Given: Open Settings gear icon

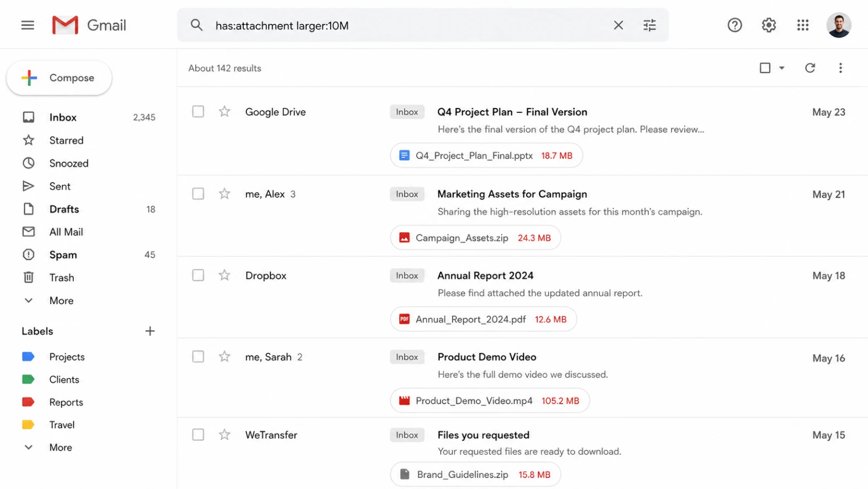Looking at the screenshot, I should tap(769, 25).
